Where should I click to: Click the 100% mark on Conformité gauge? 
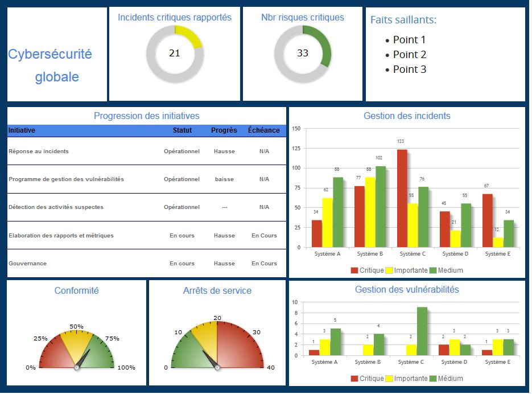[x=126, y=367]
